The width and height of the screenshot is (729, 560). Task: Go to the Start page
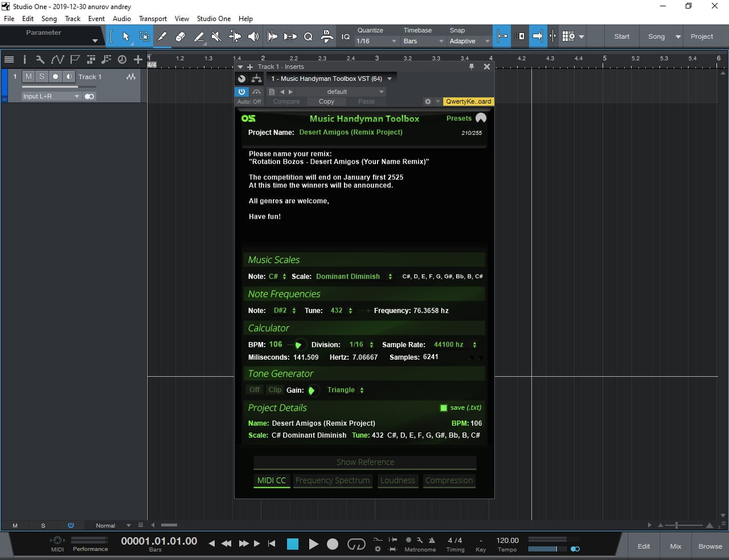click(x=622, y=36)
